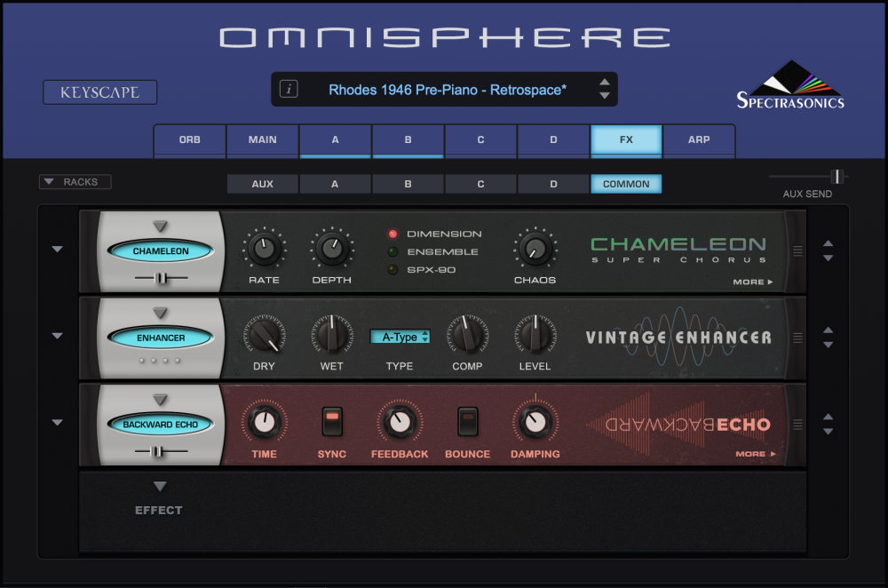Toggle the Backward Echo BOUNCE switch
The height and width of the screenshot is (588, 888).
[467, 421]
